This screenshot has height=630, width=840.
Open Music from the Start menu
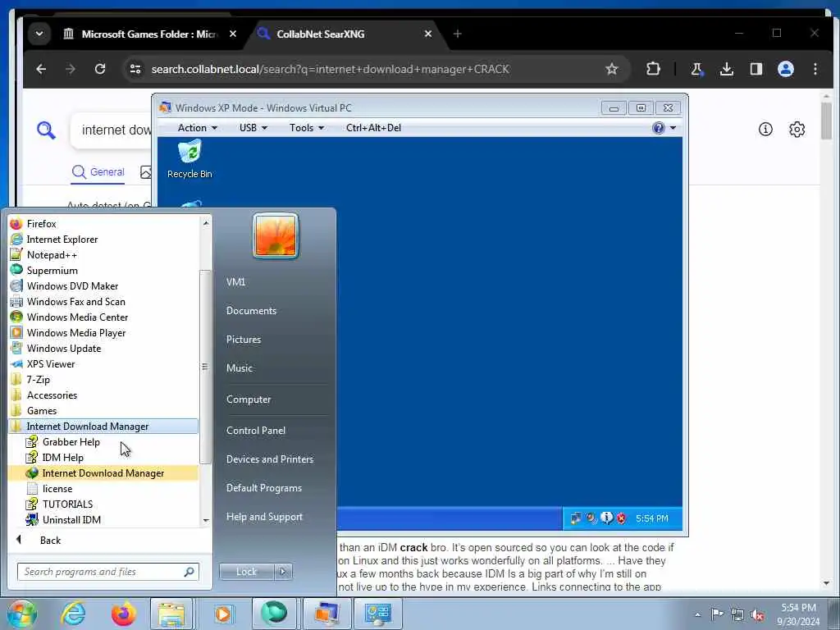pyautogui.click(x=240, y=368)
